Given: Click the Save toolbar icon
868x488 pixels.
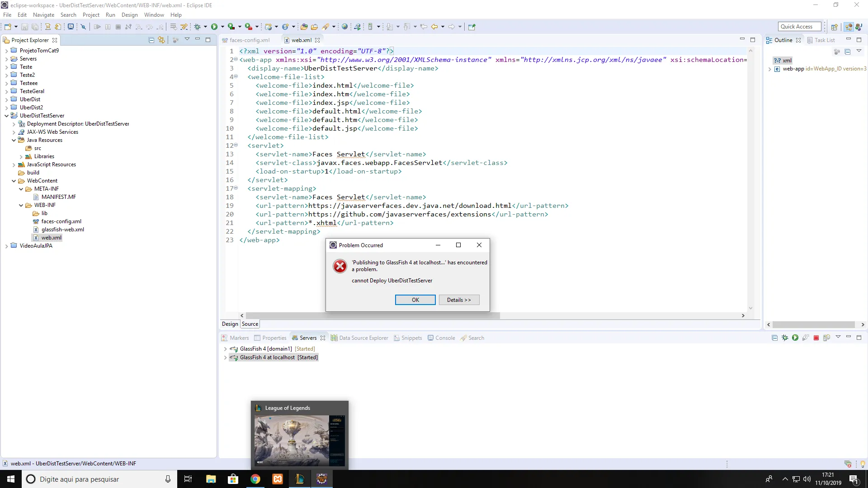Looking at the screenshot, I should click(24, 27).
